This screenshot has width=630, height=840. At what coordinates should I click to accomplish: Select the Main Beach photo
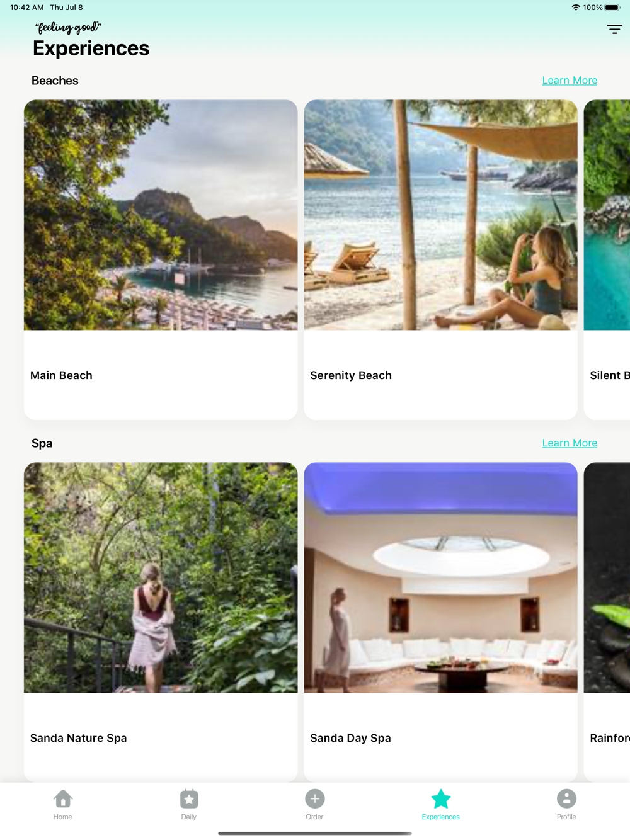click(161, 215)
